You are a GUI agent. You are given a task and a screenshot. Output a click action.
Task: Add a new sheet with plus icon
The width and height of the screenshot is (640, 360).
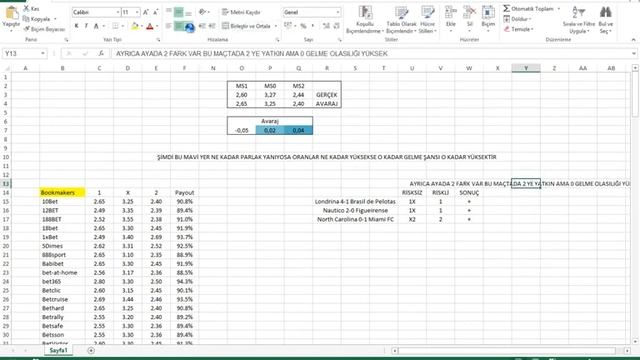(x=91, y=350)
